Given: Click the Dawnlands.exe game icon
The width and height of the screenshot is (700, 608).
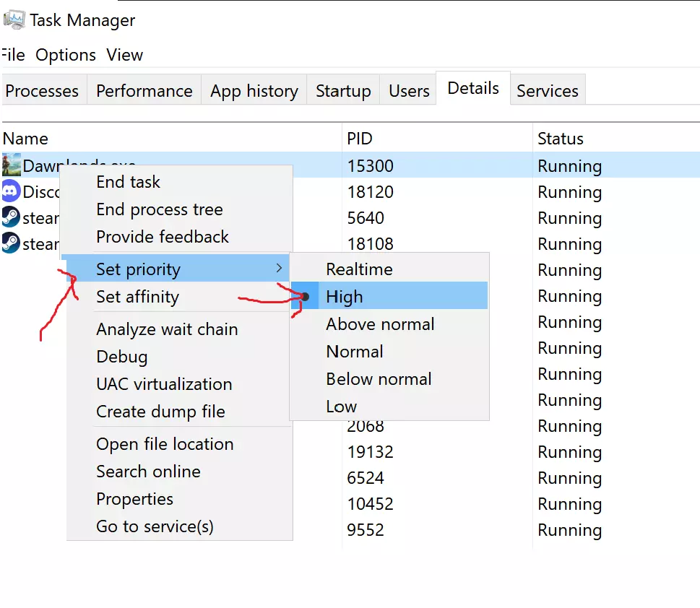Looking at the screenshot, I should pyautogui.click(x=11, y=165).
